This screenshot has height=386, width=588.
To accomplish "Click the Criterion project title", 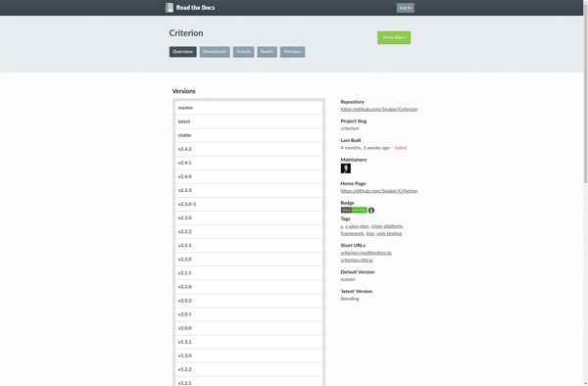I will [186, 33].
